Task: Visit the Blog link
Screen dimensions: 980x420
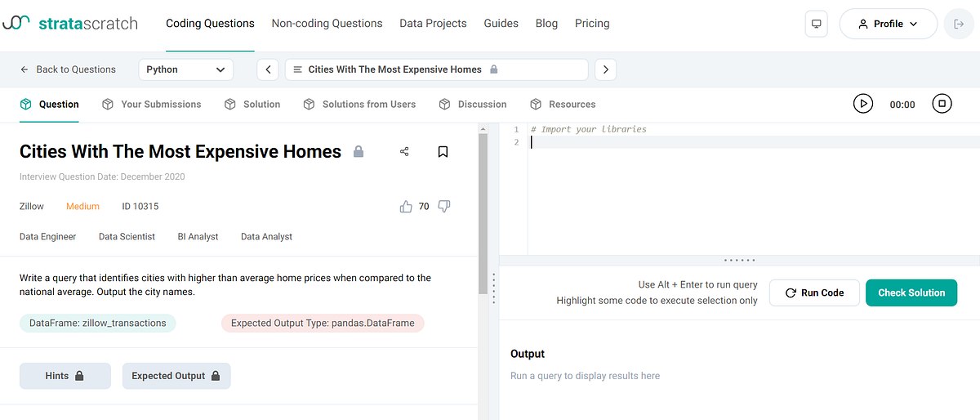Action: point(546,24)
